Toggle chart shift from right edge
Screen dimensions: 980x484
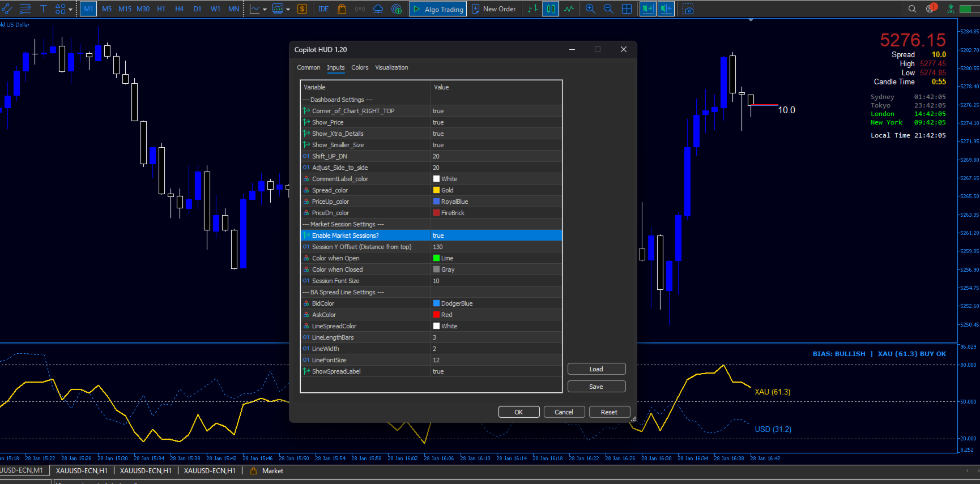(x=666, y=9)
